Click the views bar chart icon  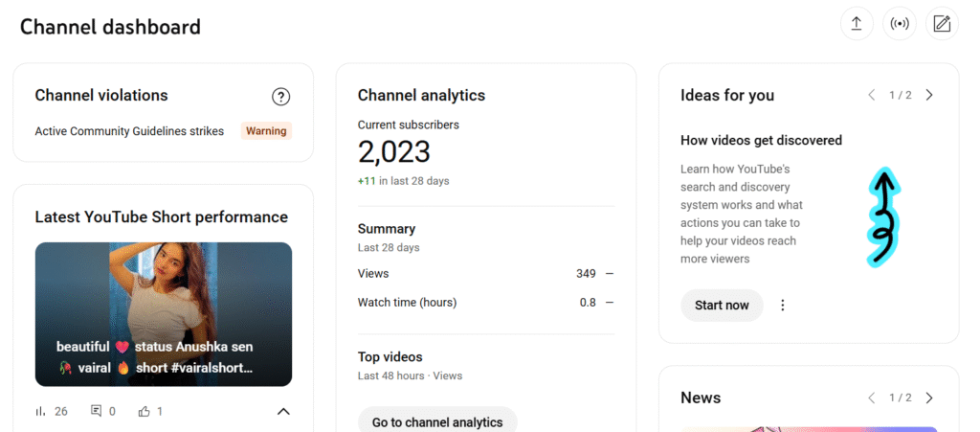[40, 411]
